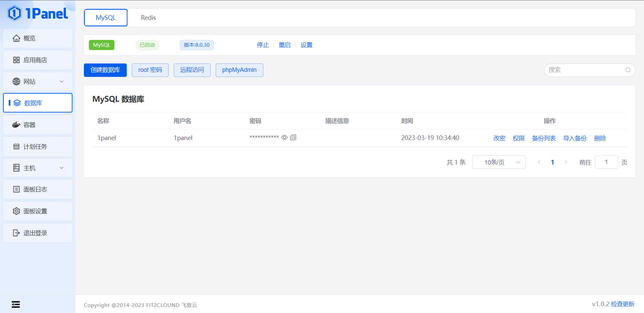Expand the 主机 submenu chevron

(x=62, y=168)
